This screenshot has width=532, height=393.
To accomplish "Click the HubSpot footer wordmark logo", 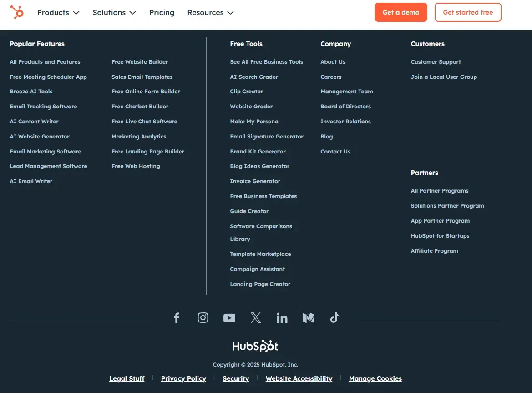I will pos(255,346).
